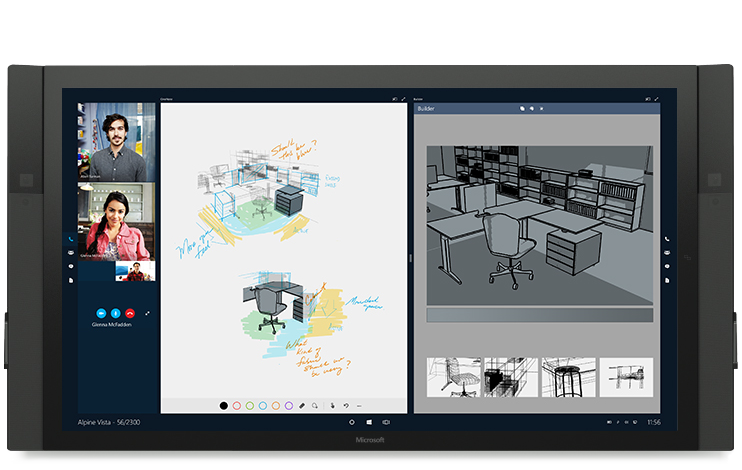Screen dimensions: 742x470
Task: Click the Glenna McFadden caller name
Action: [x=112, y=325]
